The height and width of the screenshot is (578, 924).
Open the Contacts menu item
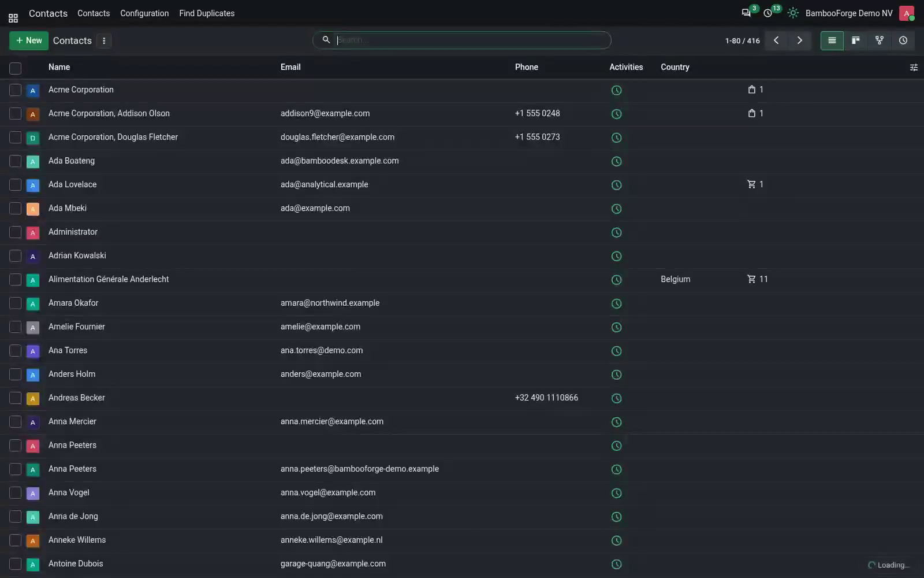pyautogui.click(x=94, y=13)
